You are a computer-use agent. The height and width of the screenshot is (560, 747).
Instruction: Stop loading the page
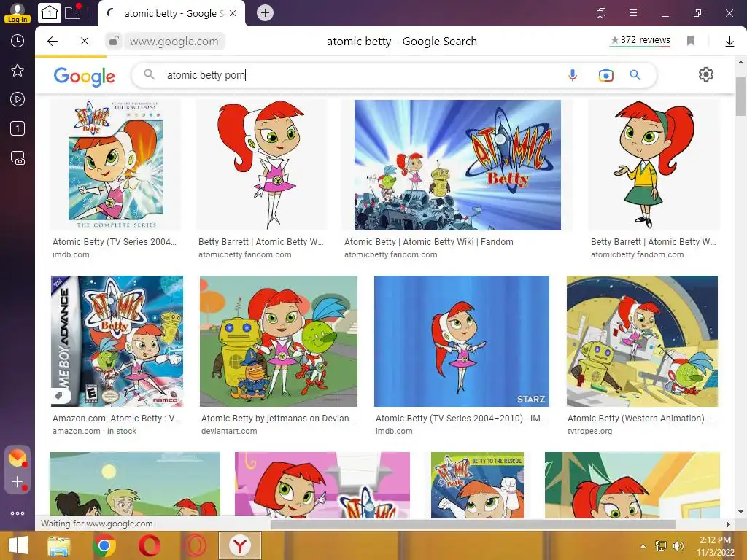(x=85, y=42)
